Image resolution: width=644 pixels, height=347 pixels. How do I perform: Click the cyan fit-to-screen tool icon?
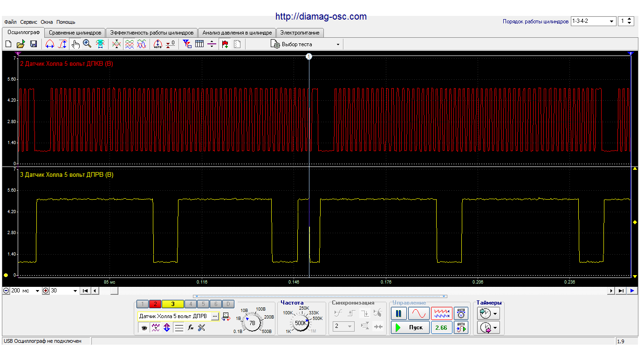[100, 44]
